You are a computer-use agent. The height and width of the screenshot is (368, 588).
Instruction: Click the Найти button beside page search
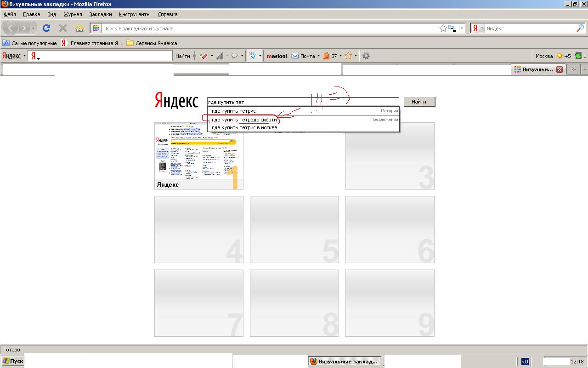(419, 102)
